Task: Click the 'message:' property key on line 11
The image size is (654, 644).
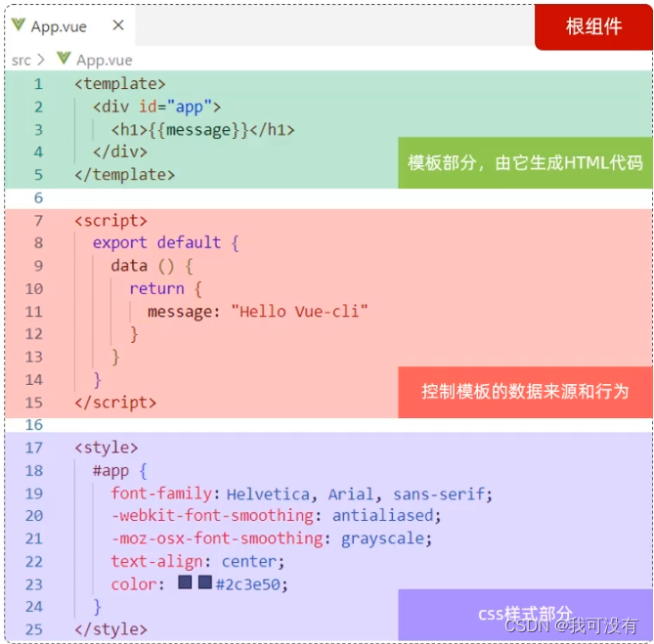Action: 184,312
